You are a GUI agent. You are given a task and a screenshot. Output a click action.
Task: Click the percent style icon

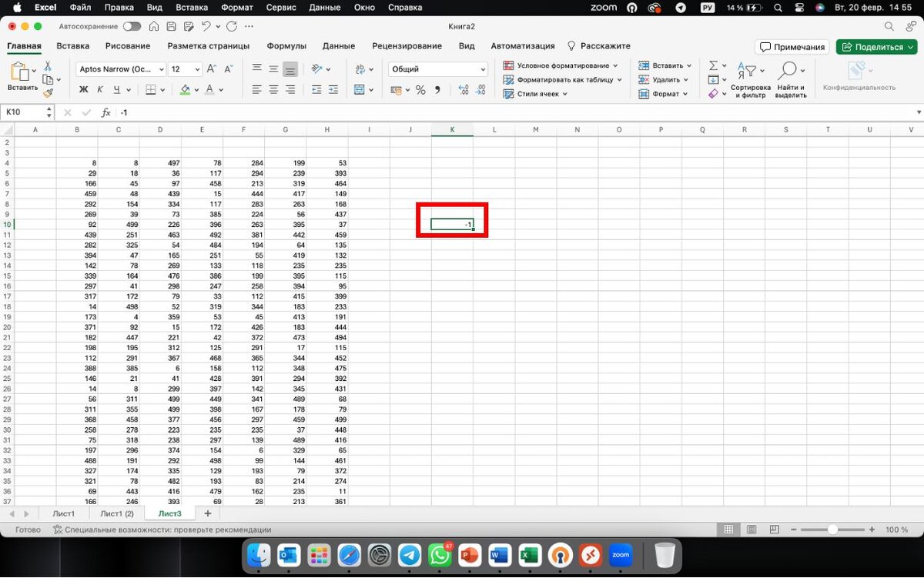point(420,90)
